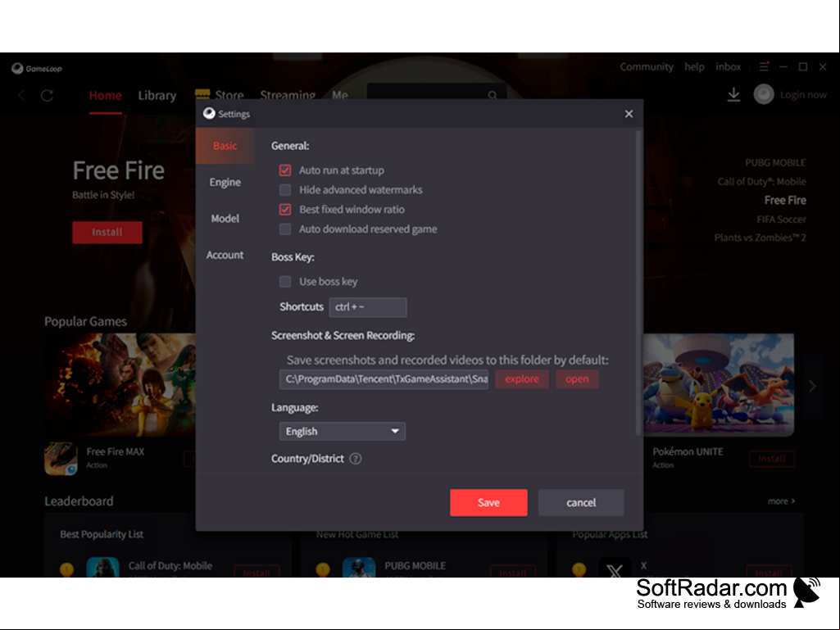
Task: Open the English language dropdown
Action: click(342, 431)
